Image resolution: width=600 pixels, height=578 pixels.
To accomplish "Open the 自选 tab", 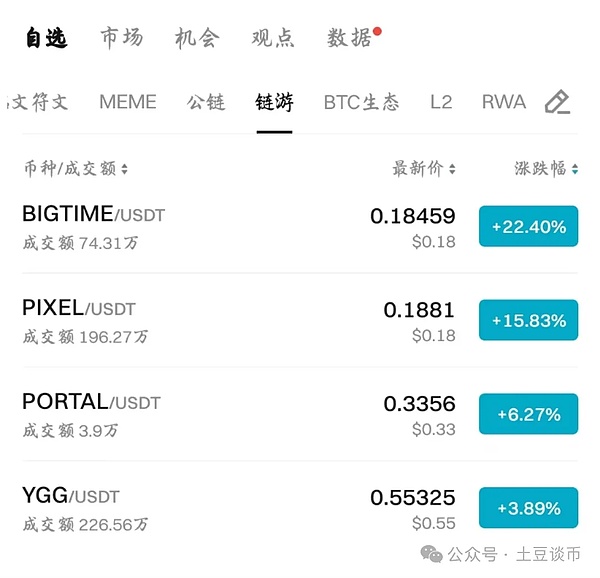I will coord(46,38).
